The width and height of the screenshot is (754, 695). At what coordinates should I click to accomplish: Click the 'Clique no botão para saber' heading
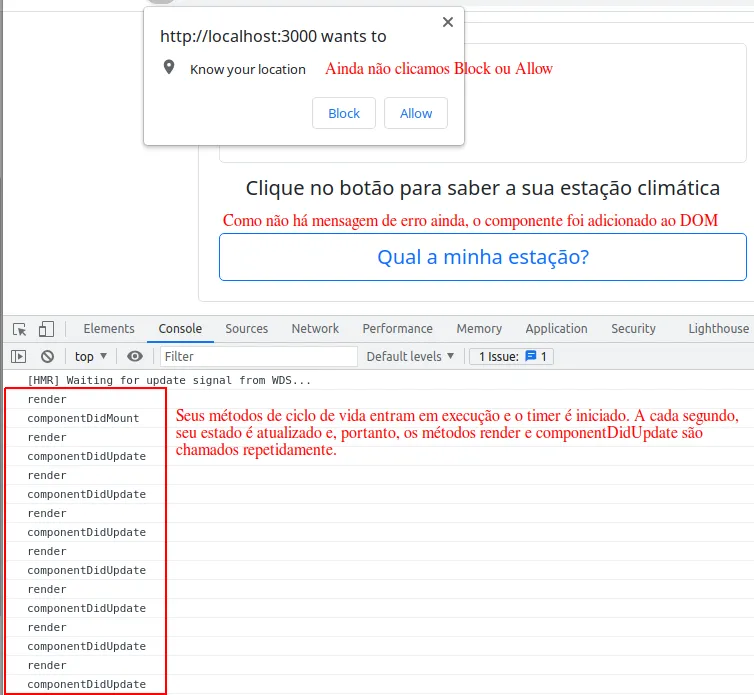483,188
